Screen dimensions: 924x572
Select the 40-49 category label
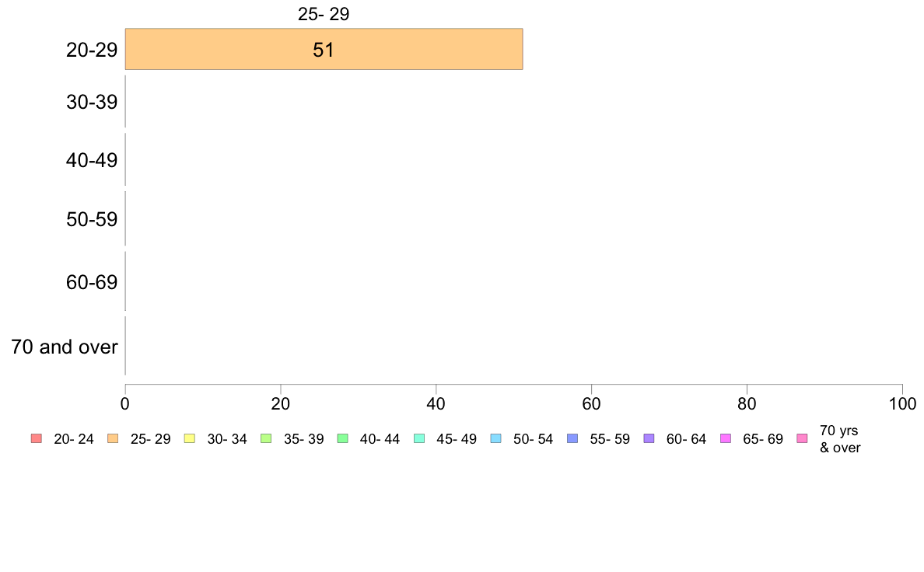92,159
